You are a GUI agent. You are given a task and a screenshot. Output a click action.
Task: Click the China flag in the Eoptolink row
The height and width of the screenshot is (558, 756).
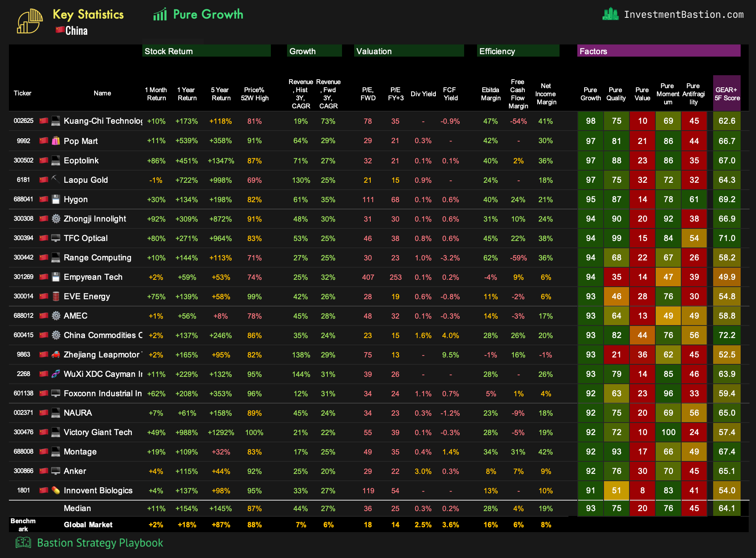coord(44,160)
